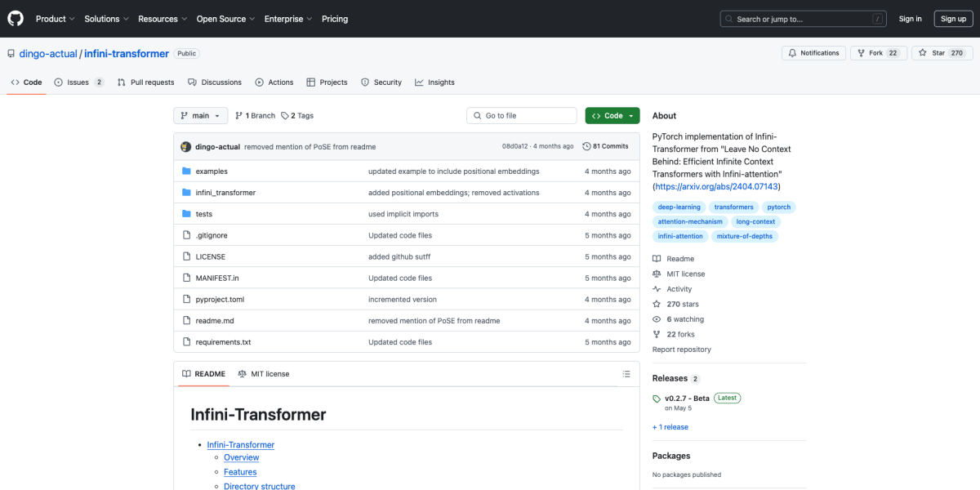Click the Go to file search field

523,116
